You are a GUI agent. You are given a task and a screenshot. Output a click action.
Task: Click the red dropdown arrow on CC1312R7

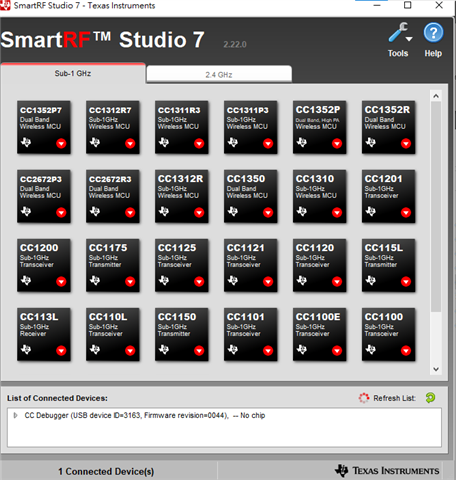[130, 143]
